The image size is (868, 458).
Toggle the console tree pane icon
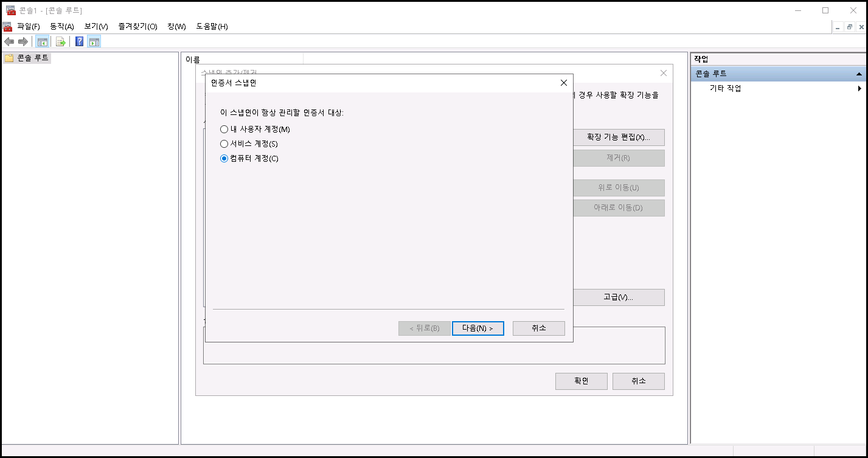[x=42, y=41]
